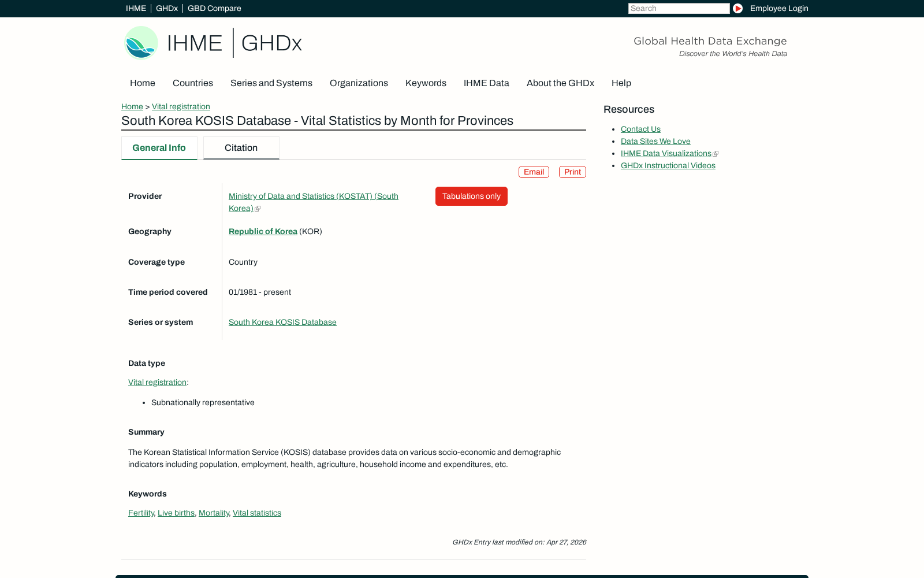Click the Home breadcrumb link
This screenshot has width=924, height=578.
click(132, 107)
